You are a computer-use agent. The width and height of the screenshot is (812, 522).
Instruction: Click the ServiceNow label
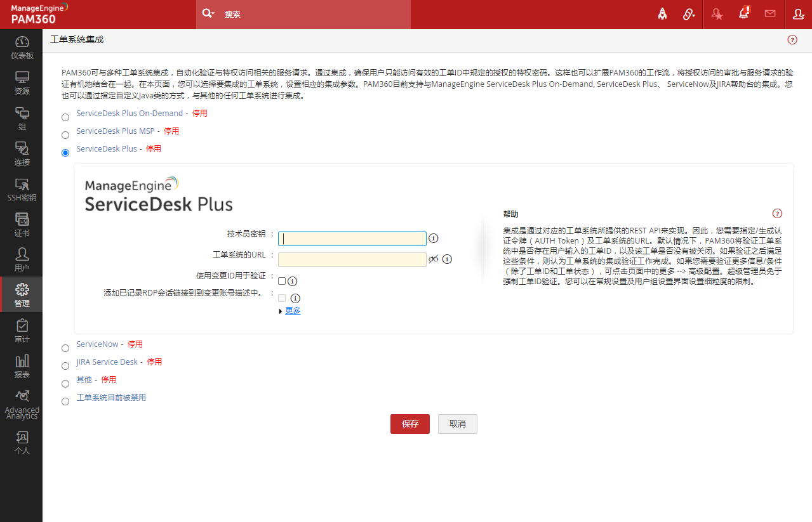pos(97,344)
